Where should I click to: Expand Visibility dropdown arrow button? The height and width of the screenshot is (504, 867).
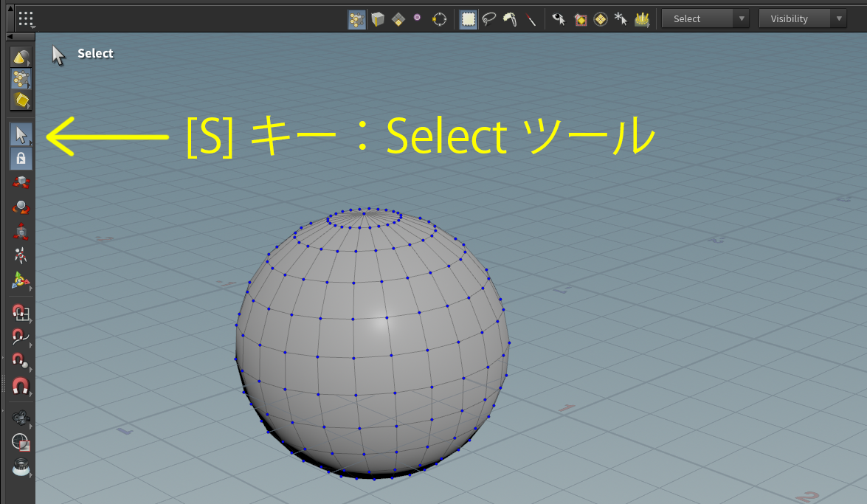[x=839, y=18]
